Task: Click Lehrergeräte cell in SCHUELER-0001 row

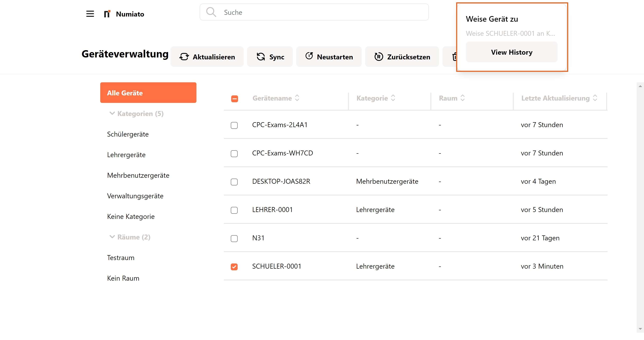Action: 375,266
